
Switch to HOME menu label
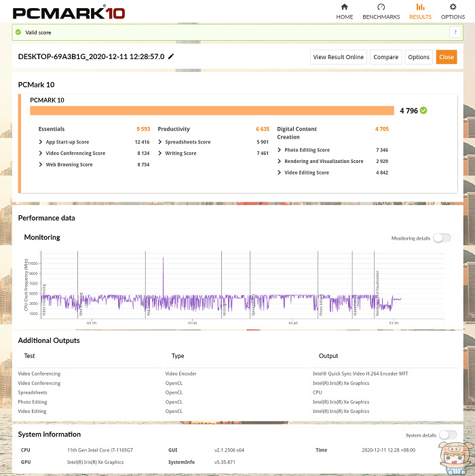pos(344,17)
